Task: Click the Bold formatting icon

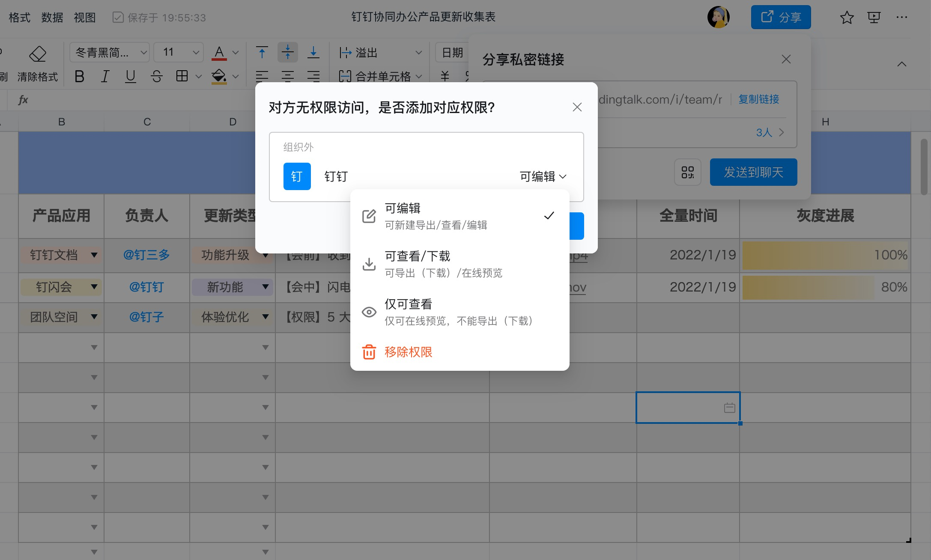Action: click(x=79, y=76)
